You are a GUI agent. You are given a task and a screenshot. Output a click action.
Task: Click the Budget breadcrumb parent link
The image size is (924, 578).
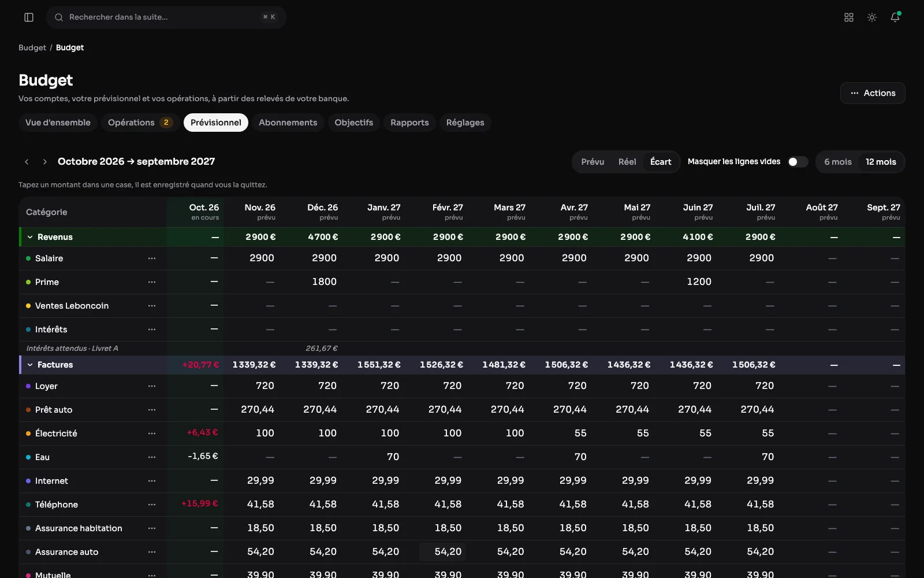point(32,47)
